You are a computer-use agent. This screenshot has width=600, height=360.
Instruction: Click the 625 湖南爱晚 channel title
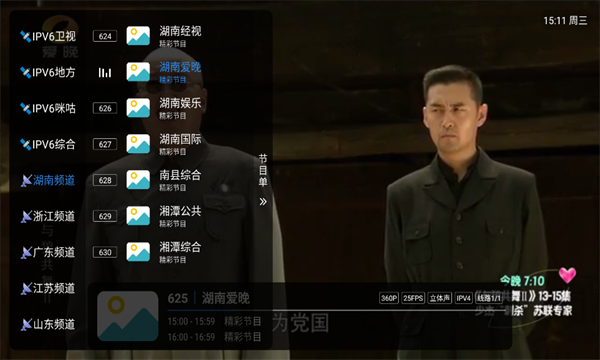(x=209, y=298)
